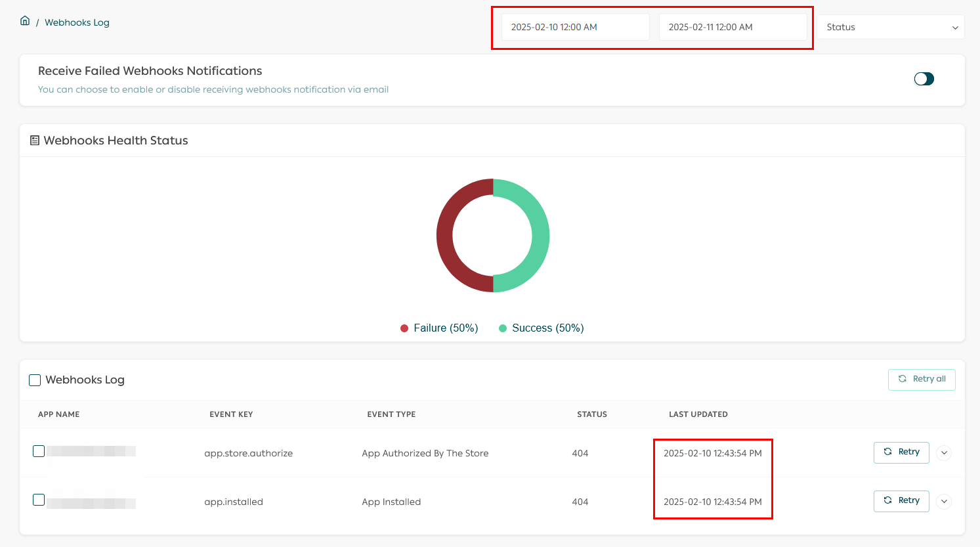Retry the app.store.authorize webhook
Screen dimensions: 980x547
coord(901,452)
